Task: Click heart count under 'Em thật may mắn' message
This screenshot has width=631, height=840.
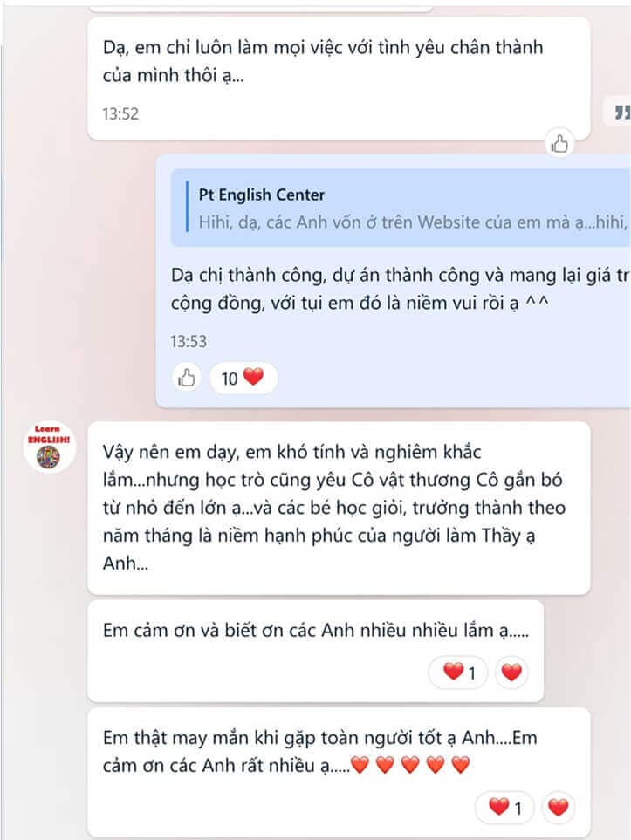Action: (505, 808)
